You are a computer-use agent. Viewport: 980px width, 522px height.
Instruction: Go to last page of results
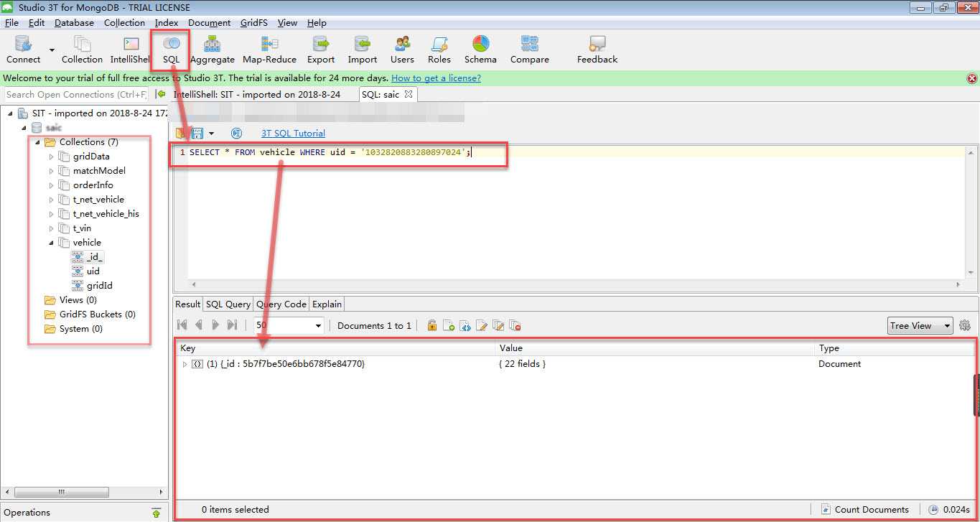[232, 325]
